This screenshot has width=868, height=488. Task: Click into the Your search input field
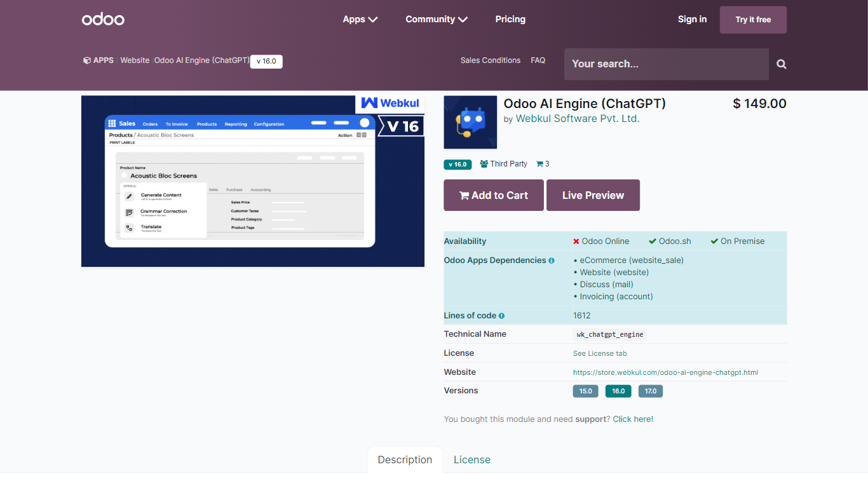point(666,64)
